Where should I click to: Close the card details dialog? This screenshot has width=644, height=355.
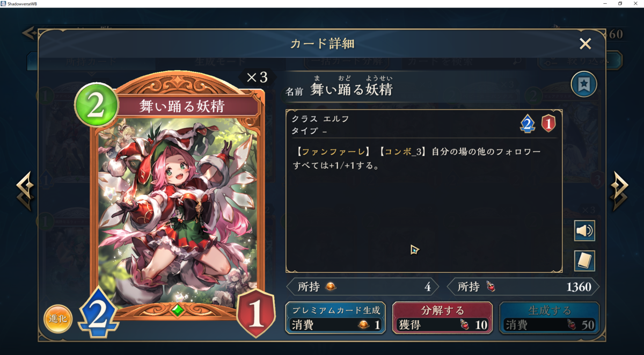[x=585, y=44]
